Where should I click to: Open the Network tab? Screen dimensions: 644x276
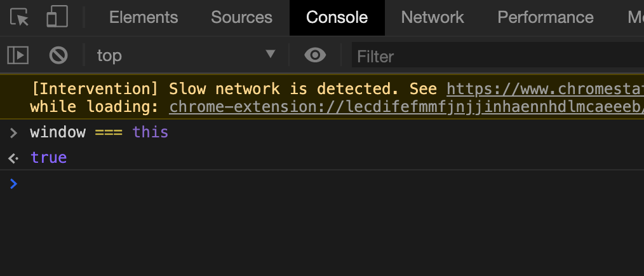click(433, 18)
